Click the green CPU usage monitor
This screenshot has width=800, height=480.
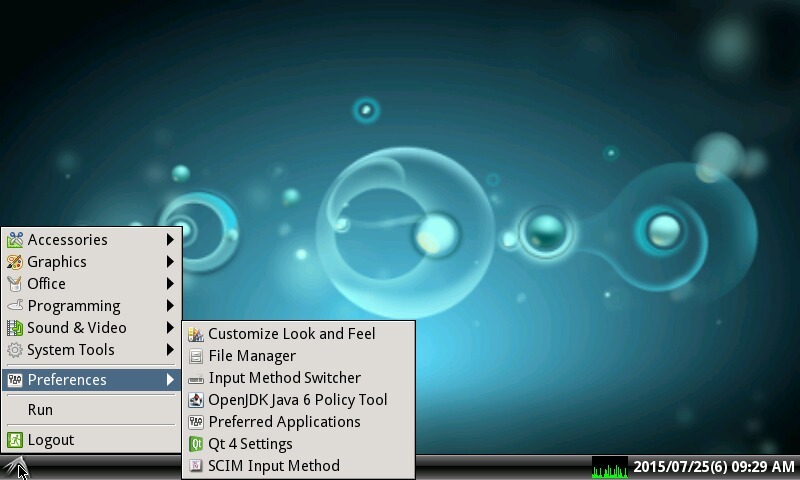tap(610, 467)
